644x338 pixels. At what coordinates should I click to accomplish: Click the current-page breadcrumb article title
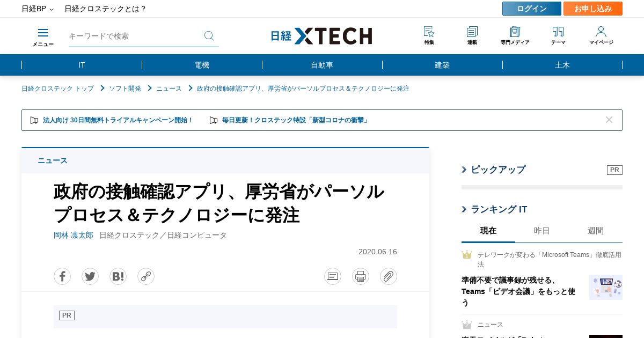click(303, 89)
